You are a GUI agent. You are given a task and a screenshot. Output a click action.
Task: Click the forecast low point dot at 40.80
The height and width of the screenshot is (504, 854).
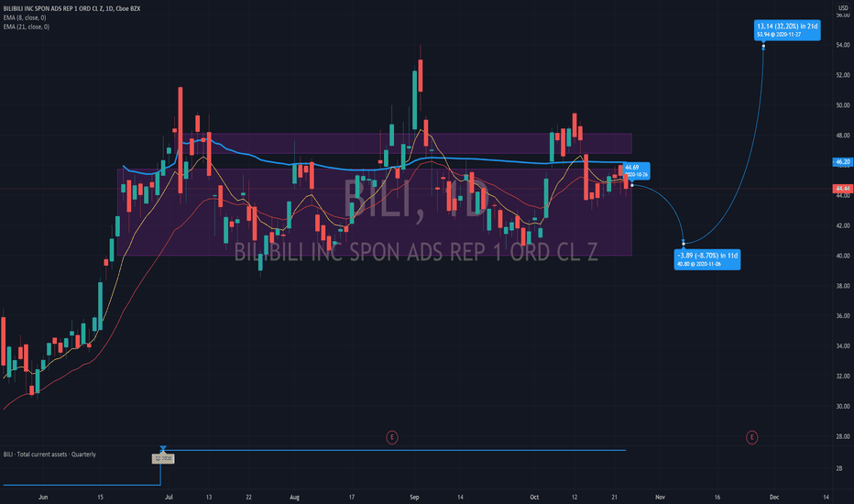tap(684, 244)
